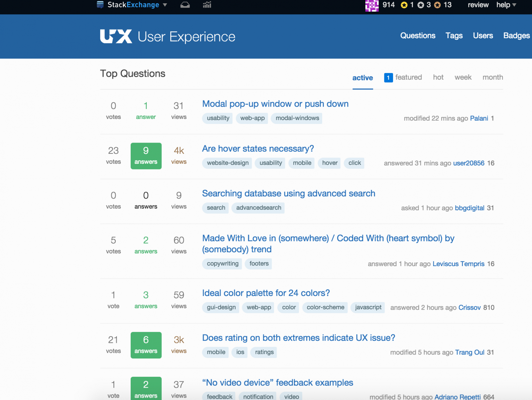Image resolution: width=532 pixels, height=400 pixels.
Task: Filter by the copywriting tag
Action: [x=222, y=264]
